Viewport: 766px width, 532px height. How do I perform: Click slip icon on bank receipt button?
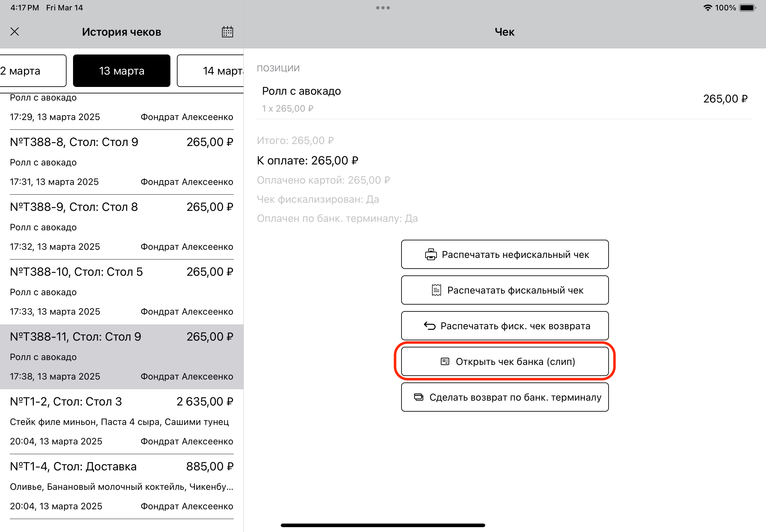pyautogui.click(x=445, y=362)
